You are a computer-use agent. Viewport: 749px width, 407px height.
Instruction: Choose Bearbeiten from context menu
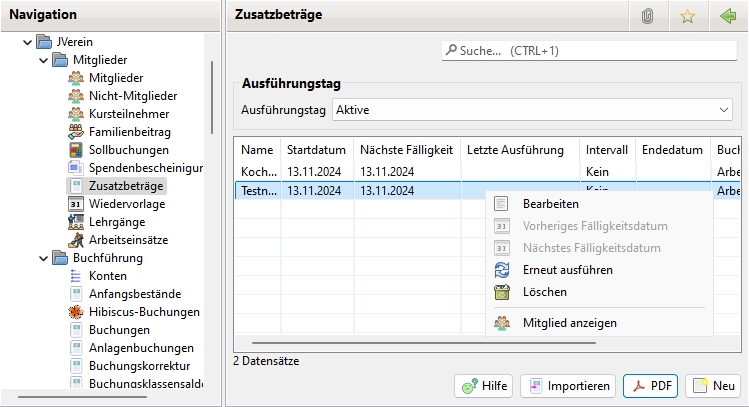[x=550, y=204]
